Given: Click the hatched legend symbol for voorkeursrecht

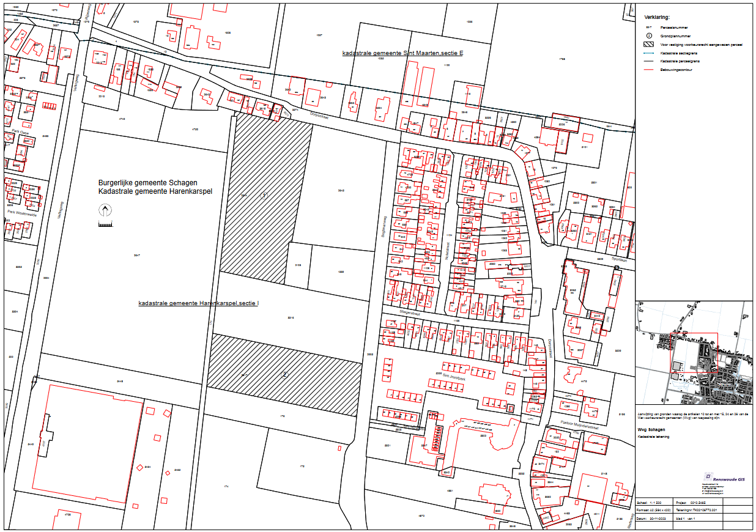Looking at the screenshot, I should pos(649,45).
